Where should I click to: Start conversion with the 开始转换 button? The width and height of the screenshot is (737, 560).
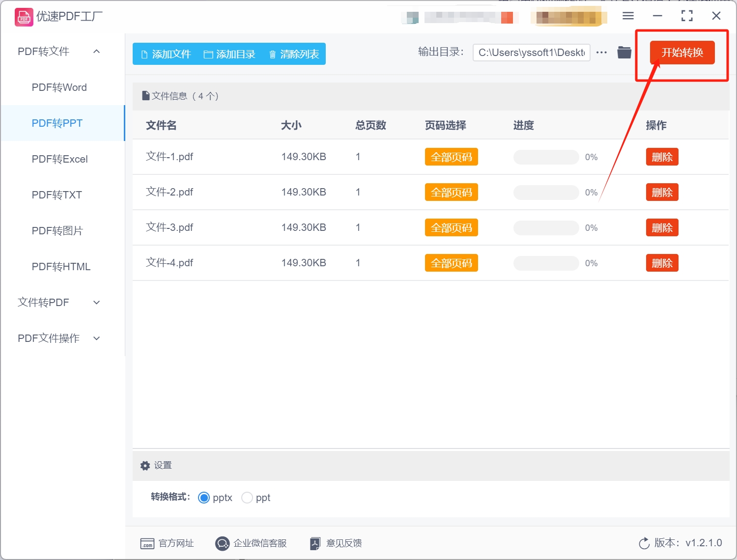682,53
